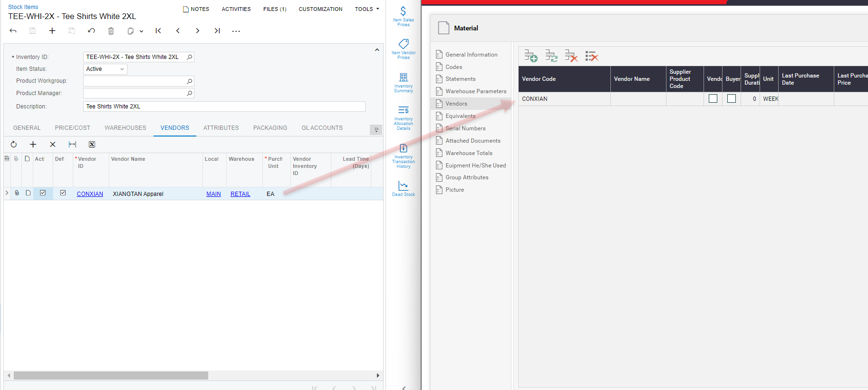The height and width of the screenshot is (390, 868).
Task: Click delete all rows icon in Material window
Action: 592,56
